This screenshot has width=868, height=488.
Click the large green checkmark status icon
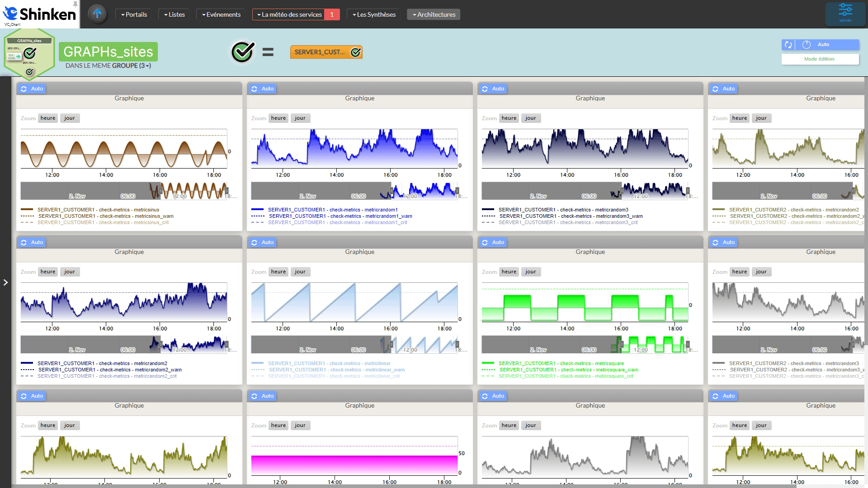243,52
